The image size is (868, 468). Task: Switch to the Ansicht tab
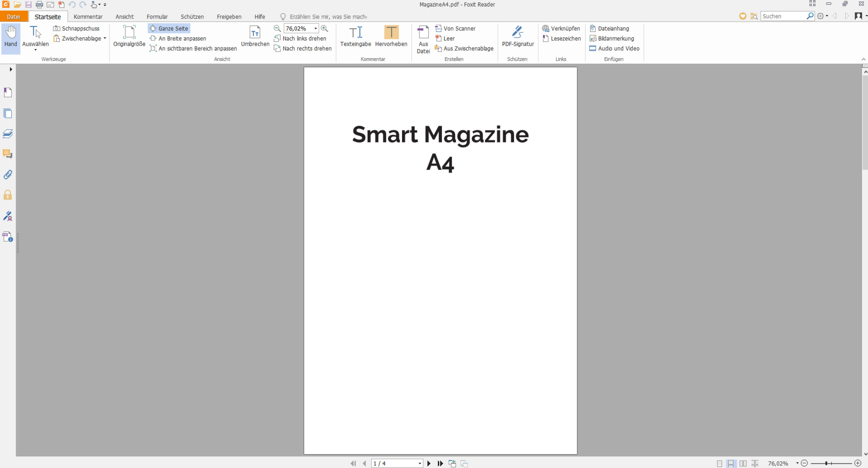124,17
